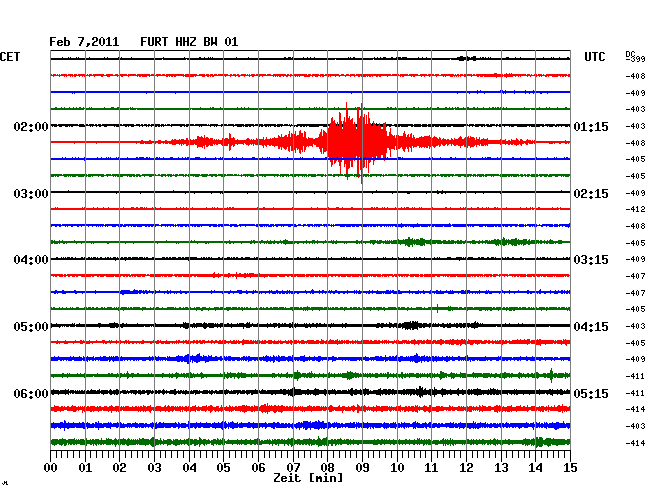Select minute tick label 11
650x494 pixels.
pyautogui.click(x=431, y=467)
